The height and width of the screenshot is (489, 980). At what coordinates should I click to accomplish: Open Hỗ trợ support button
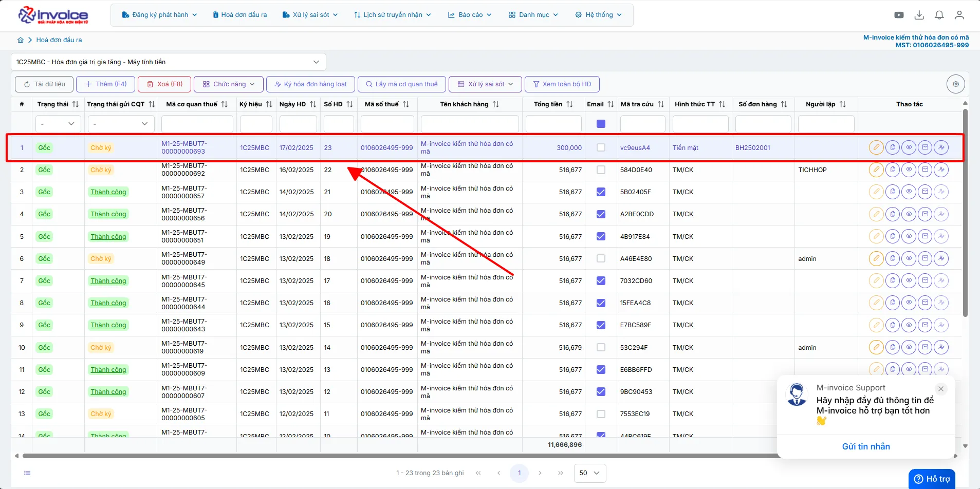coord(932,479)
